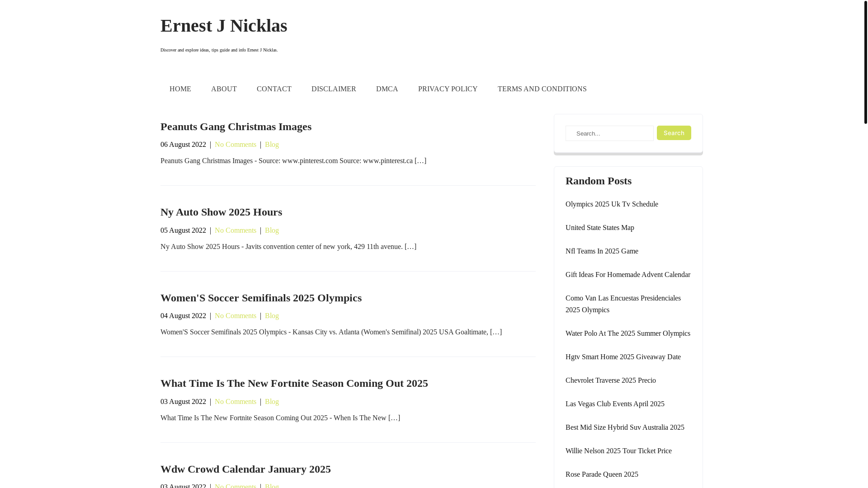Open the ABOUT page

pos(224,89)
